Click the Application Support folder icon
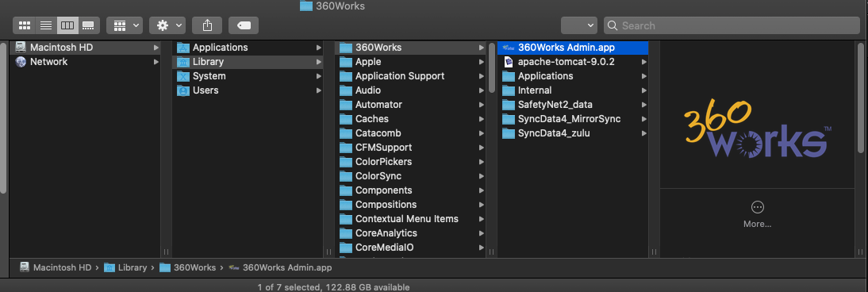This screenshot has width=868, height=292. pyautogui.click(x=346, y=76)
